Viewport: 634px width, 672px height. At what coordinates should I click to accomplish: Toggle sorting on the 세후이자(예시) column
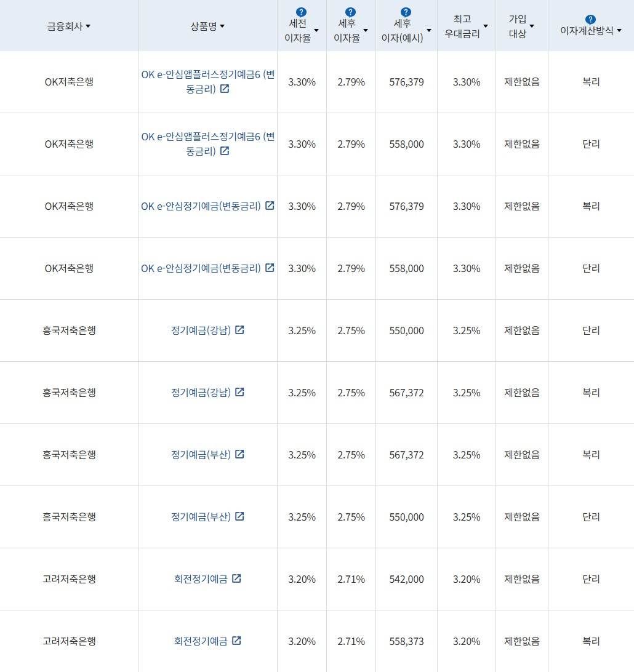click(429, 30)
